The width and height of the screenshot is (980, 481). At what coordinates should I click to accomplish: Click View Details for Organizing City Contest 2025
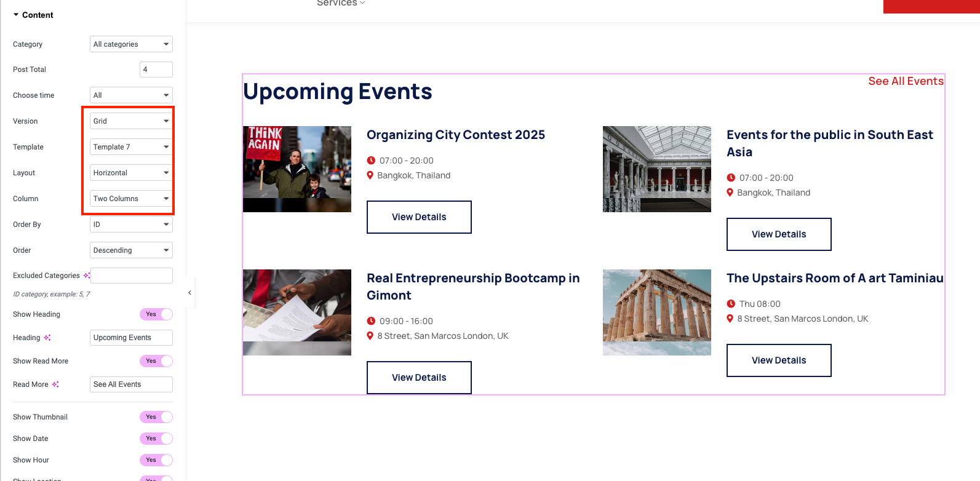[419, 217]
